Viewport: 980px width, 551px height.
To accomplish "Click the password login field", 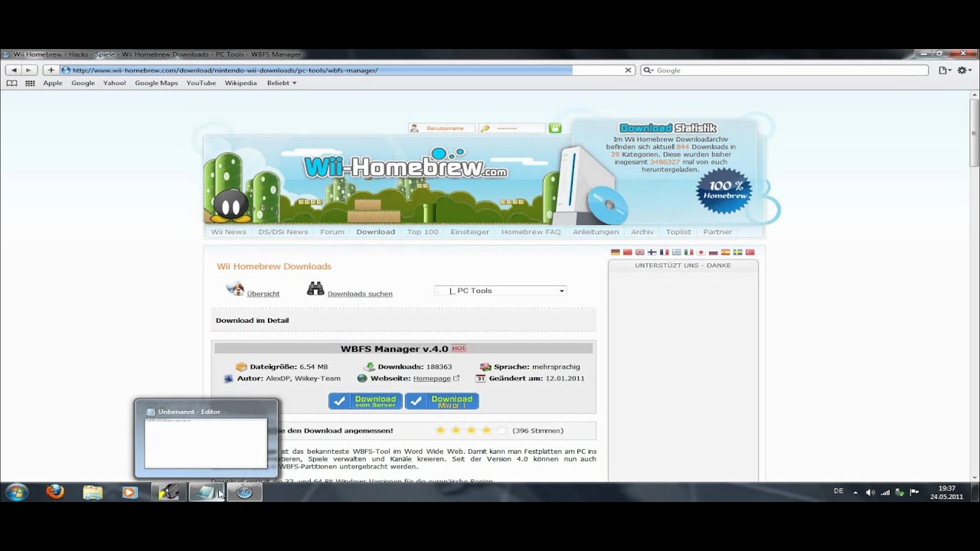I will point(512,128).
